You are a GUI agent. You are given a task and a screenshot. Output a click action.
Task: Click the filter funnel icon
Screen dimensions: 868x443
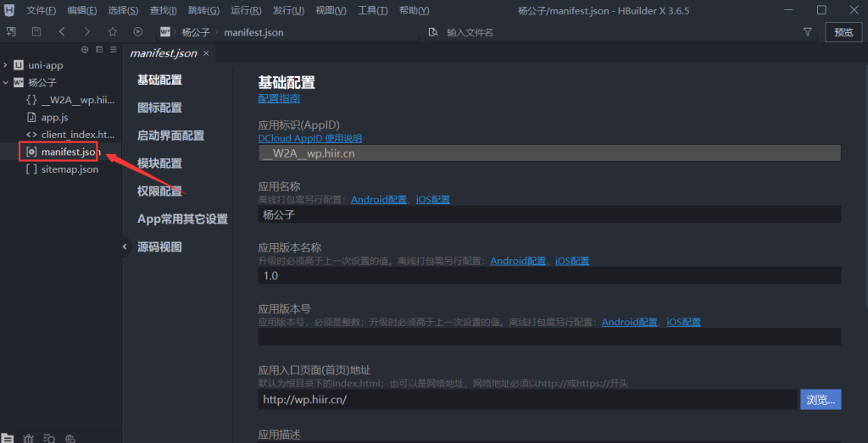(807, 32)
